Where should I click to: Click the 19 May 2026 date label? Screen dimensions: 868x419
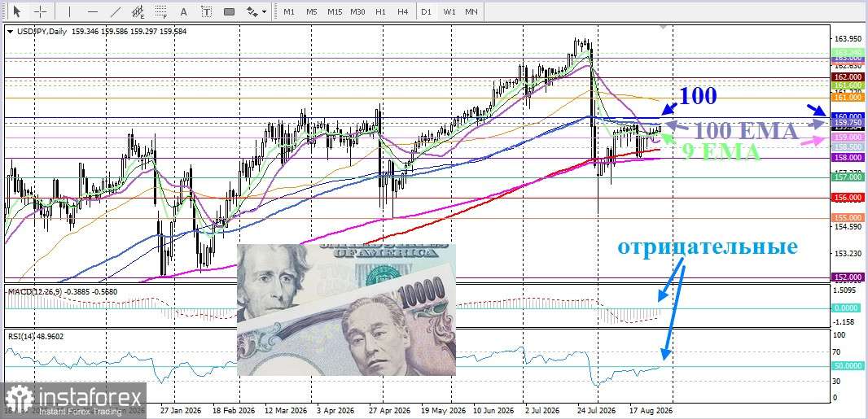click(442, 411)
